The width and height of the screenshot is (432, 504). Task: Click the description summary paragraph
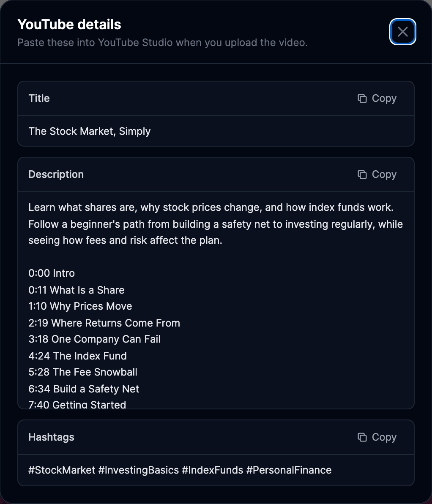216,224
